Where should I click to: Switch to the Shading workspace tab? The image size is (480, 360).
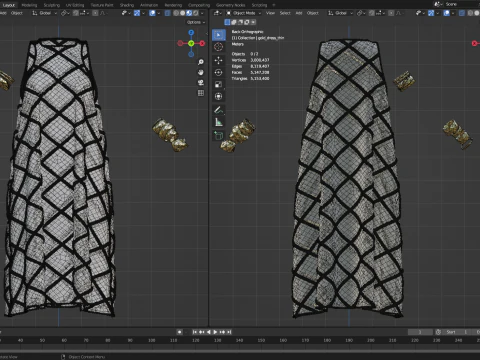tap(127, 5)
